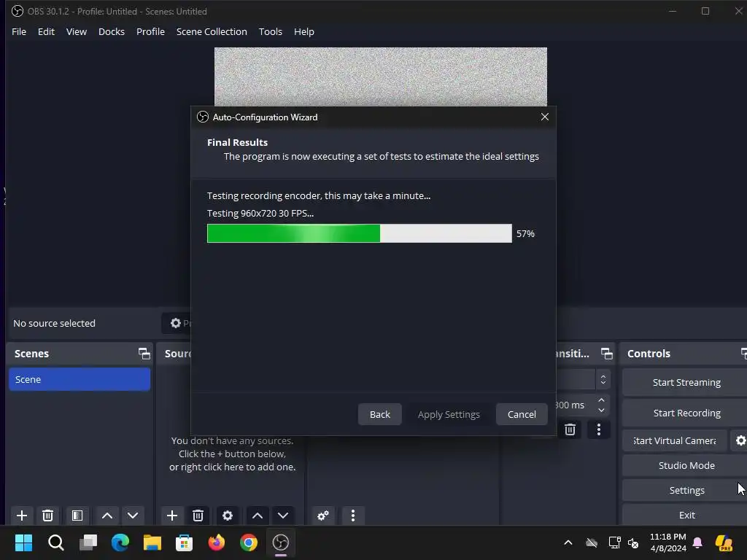Close the Auto-Configuration Wizard dialog

point(544,117)
